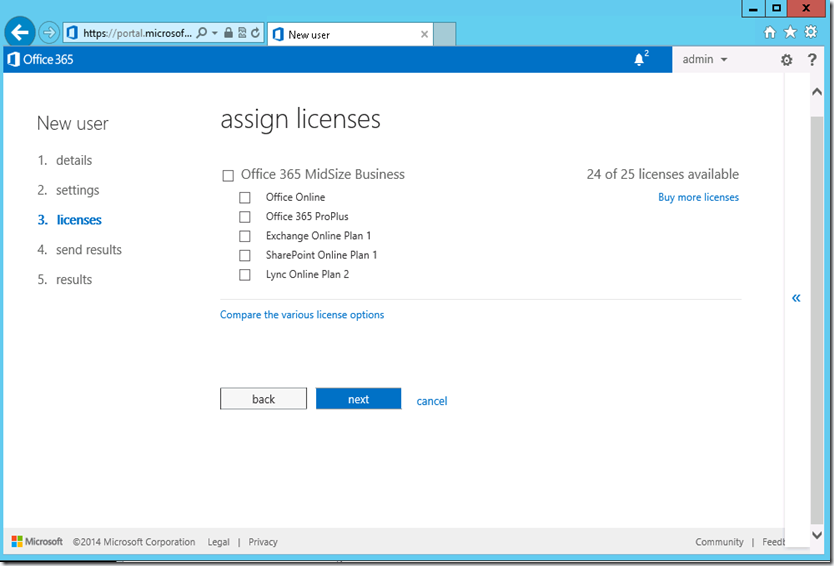Viewport: 834px width, 566px height.
Task: Open the browser Home icon
Action: (x=770, y=32)
